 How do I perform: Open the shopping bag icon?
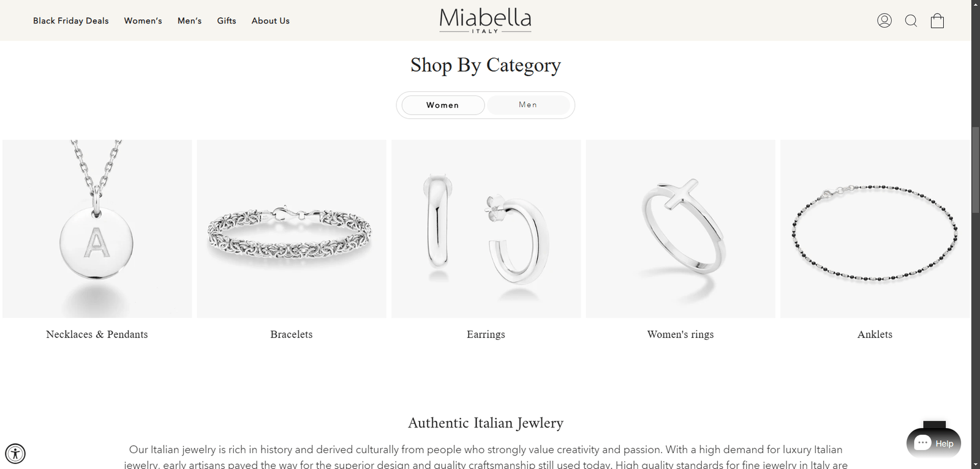click(937, 20)
